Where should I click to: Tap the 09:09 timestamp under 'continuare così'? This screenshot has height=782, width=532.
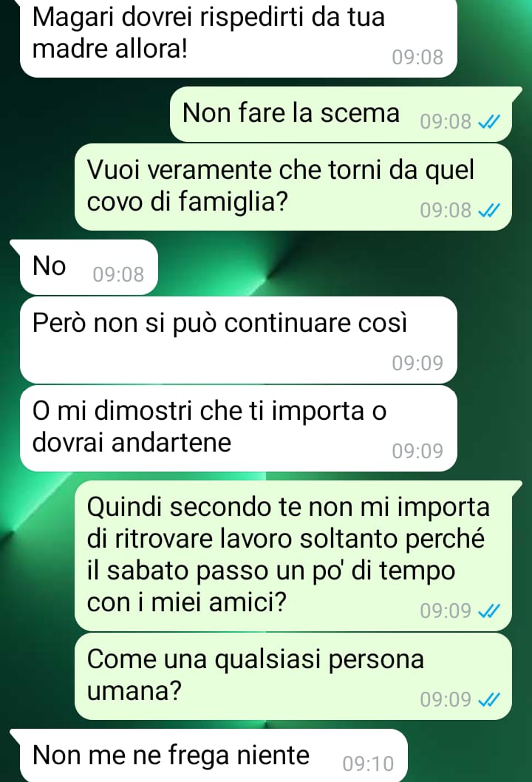[x=417, y=363]
